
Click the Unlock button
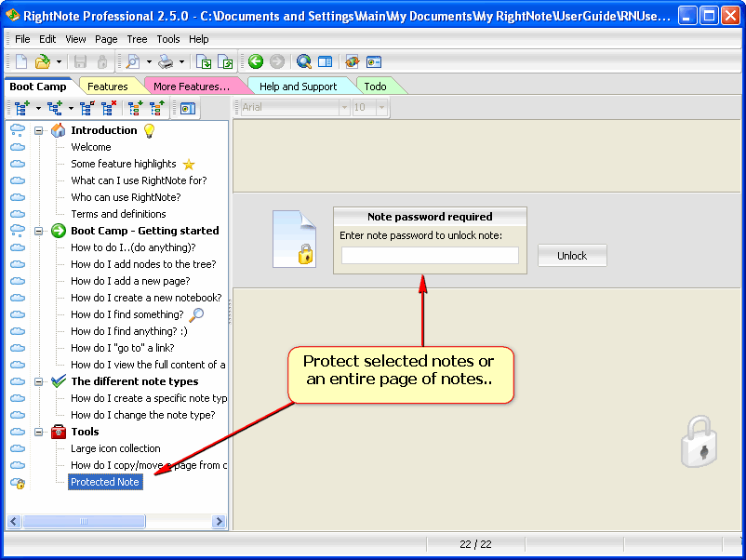(572, 256)
